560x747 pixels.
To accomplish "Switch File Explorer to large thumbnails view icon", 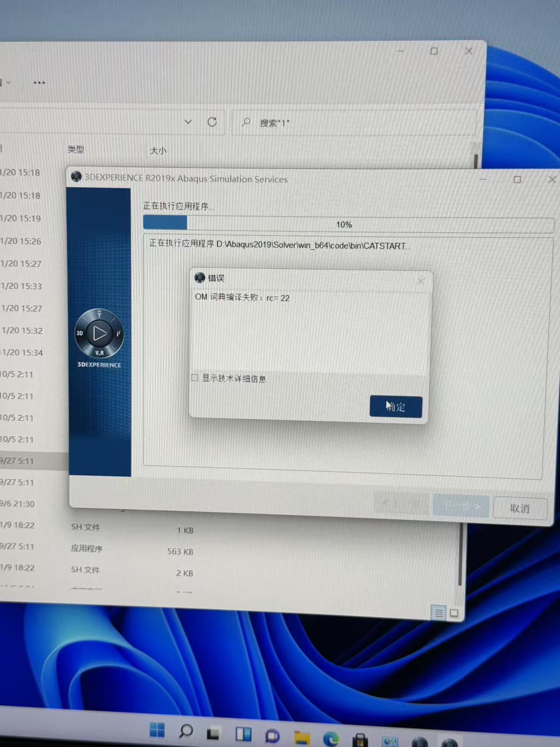I will pyautogui.click(x=454, y=613).
